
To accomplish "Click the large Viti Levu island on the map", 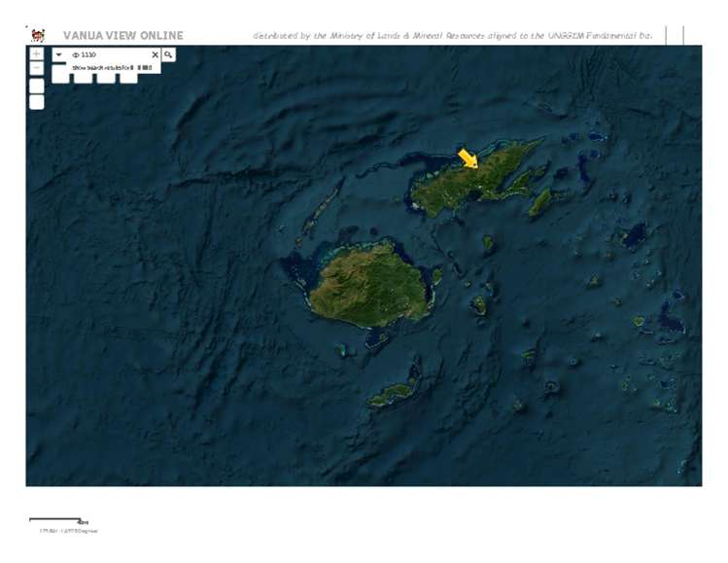I will click(370, 285).
